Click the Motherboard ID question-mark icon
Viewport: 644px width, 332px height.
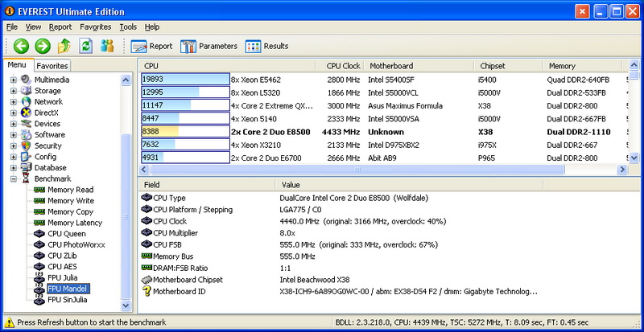[x=147, y=292]
